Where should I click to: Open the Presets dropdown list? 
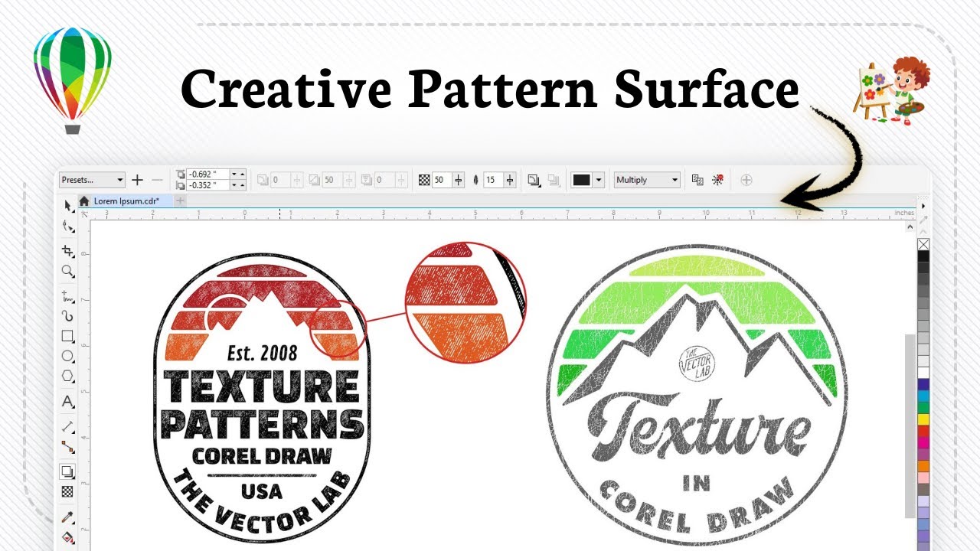pos(92,180)
